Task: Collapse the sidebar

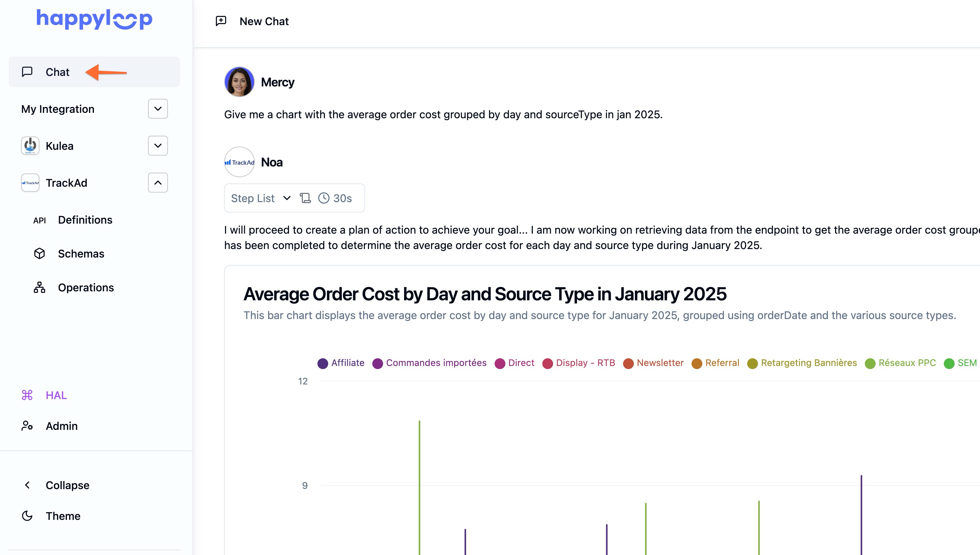Action: 67,485
